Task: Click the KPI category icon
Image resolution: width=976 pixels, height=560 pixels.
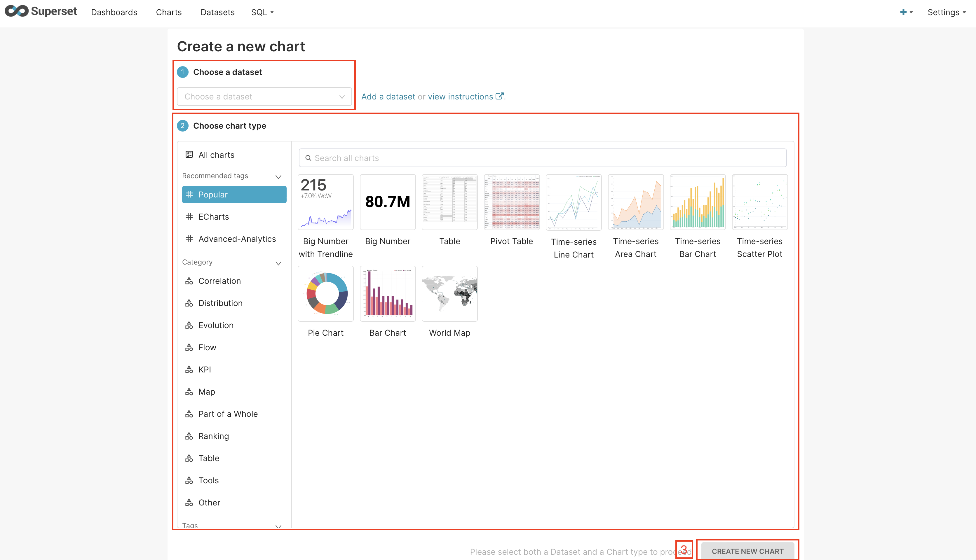Action: (x=189, y=370)
